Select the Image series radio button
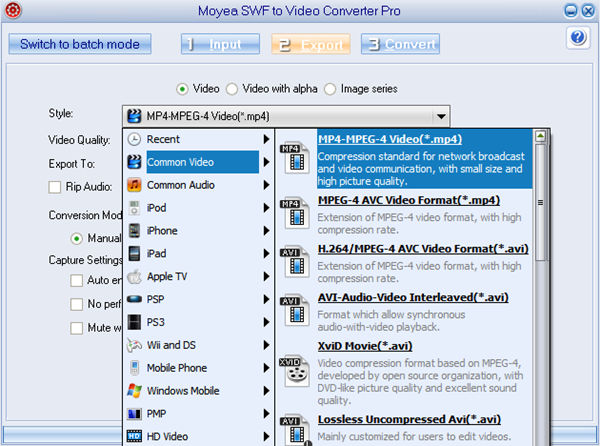Screen dimensions: 600x446 click(330, 89)
